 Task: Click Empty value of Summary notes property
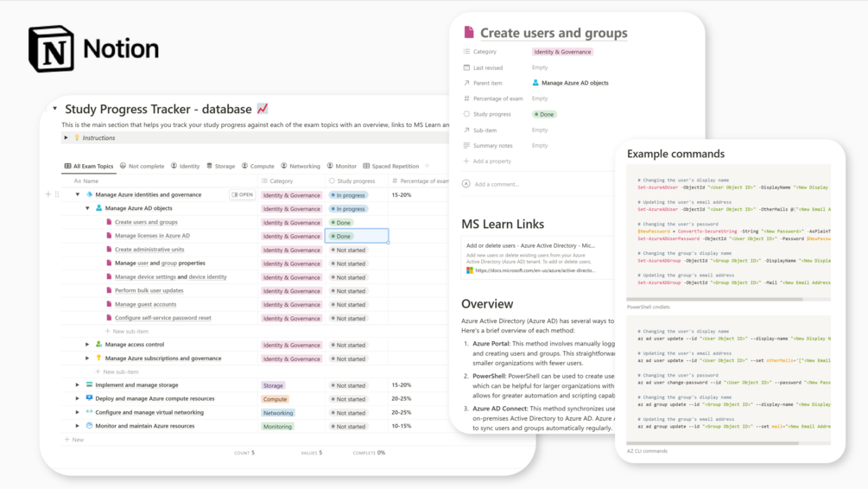point(540,146)
